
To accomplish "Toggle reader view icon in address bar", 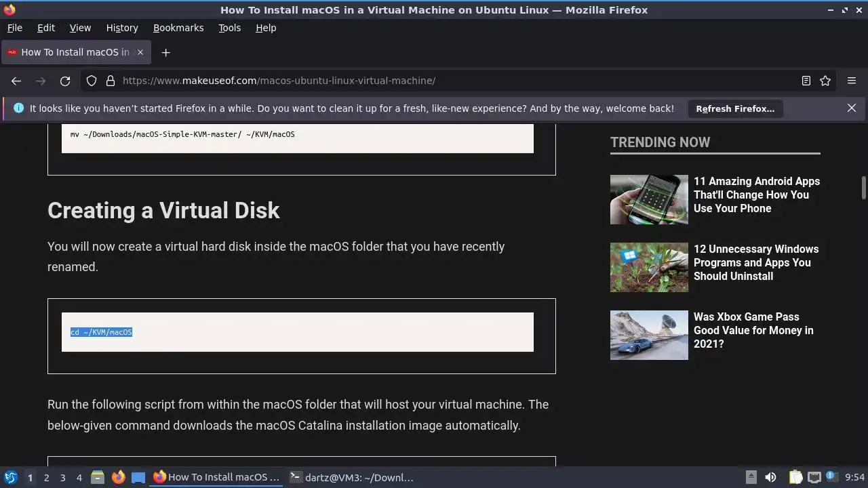I will click(806, 81).
